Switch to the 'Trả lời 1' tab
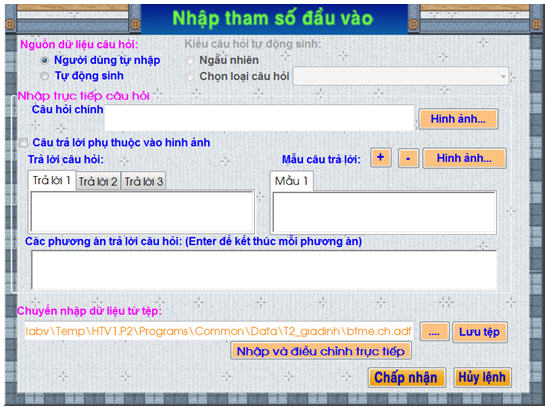The image size is (546, 408). coord(52,181)
